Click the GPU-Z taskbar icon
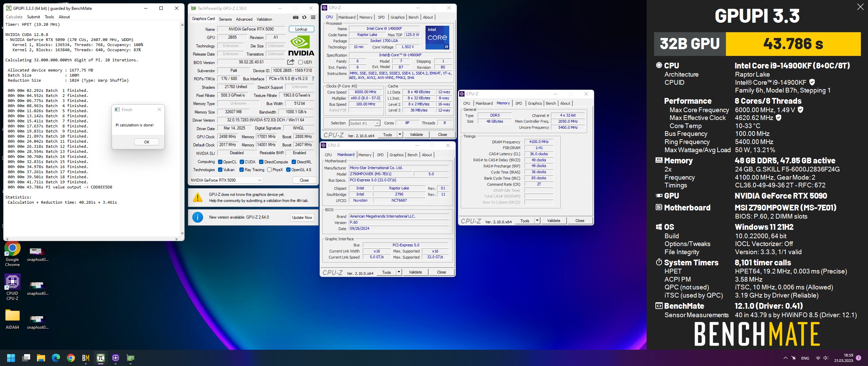This screenshot has width=868, height=366. [x=131, y=358]
